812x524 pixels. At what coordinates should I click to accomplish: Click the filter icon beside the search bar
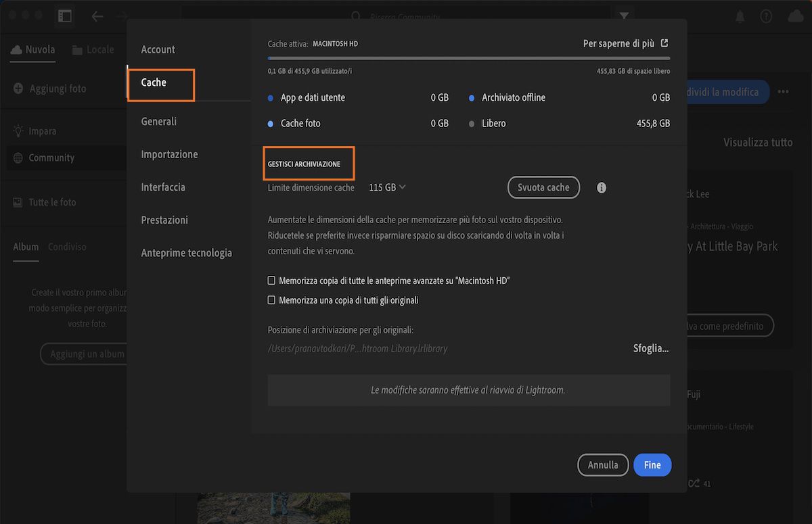(x=623, y=16)
